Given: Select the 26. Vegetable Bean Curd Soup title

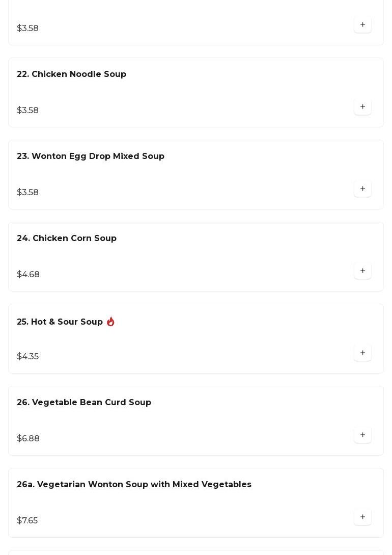Looking at the screenshot, I should coord(84,403).
